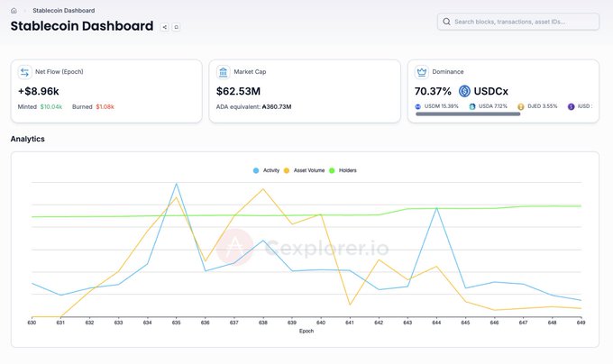Click the Net Flow swap arrows icon
This screenshot has height=364, width=613.
coord(24,72)
